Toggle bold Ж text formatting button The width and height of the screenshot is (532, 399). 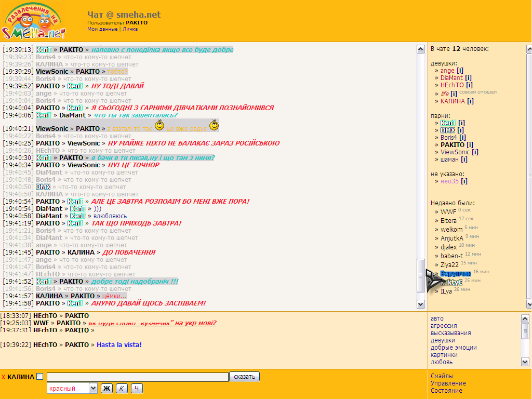[x=107, y=389]
